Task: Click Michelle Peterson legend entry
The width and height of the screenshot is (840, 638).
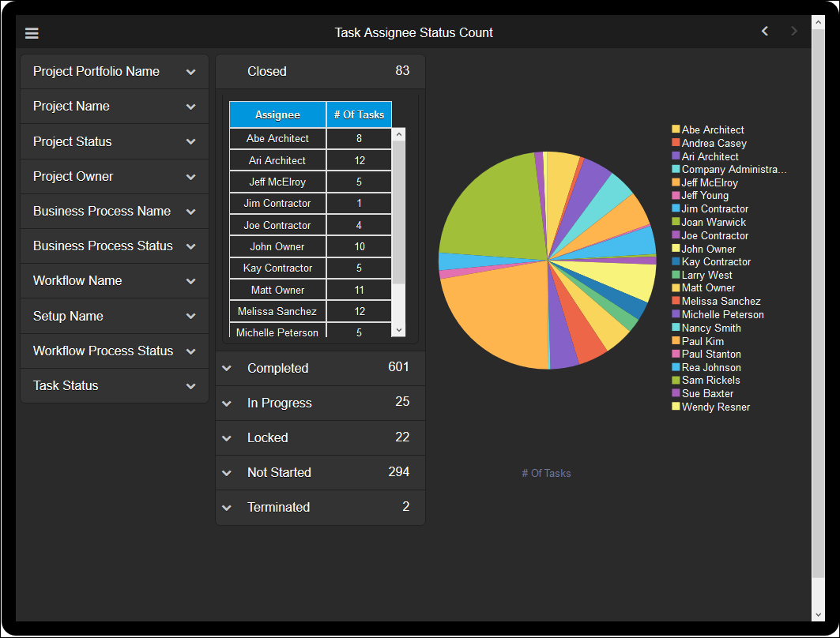Action: pos(718,315)
